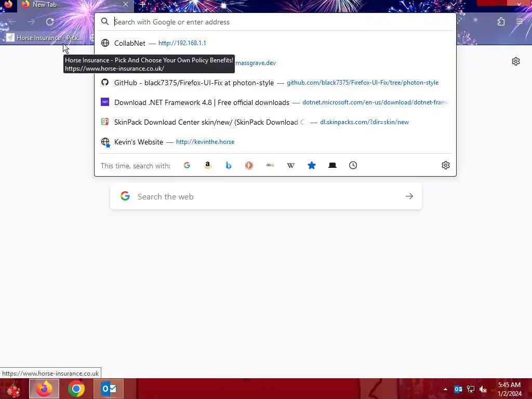The height and width of the screenshot is (399, 532).
Task: Show hidden system tray icons
Action: (x=445, y=389)
